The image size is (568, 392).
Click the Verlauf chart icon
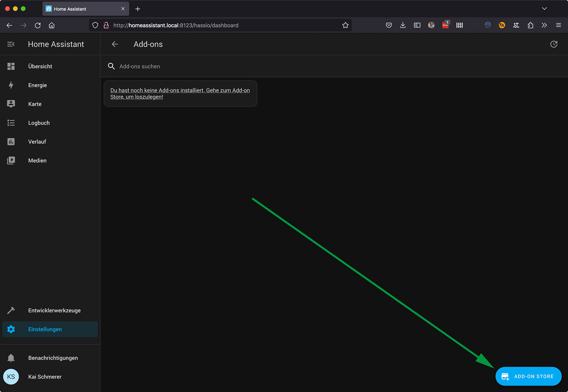tap(11, 142)
